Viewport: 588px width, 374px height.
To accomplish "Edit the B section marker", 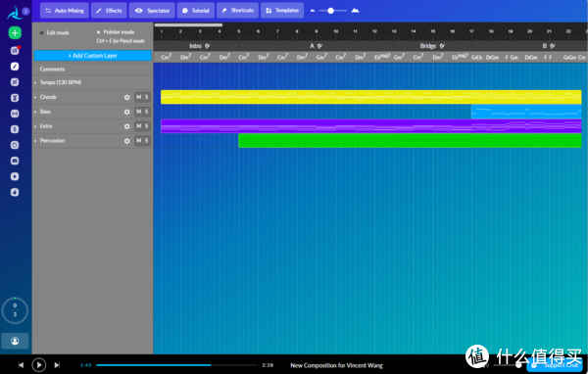I will [x=553, y=46].
